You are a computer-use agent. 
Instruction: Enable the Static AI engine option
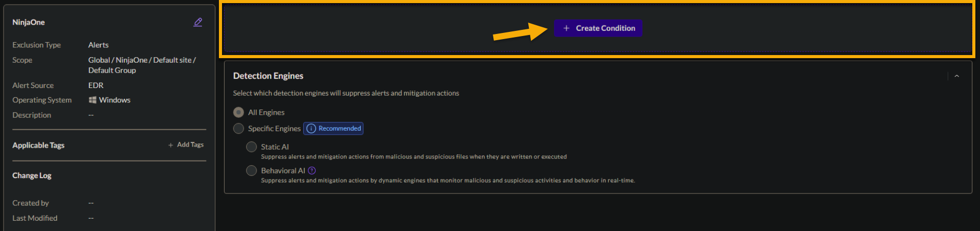pyautogui.click(x=251, y=147)
